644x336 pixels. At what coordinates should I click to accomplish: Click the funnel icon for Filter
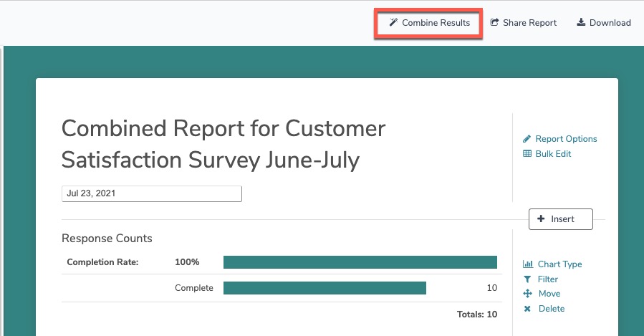pos(527,279)
